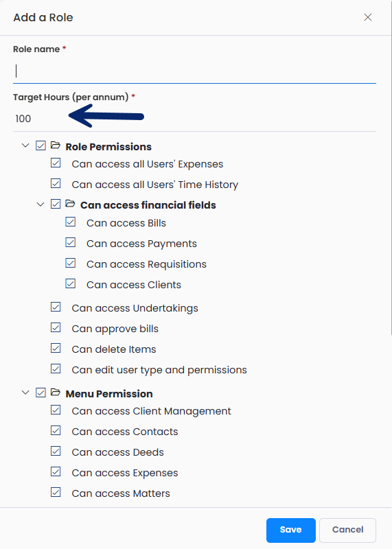Collapse the Can access financial fields node
392x549 pixels.
coord(41,204)
